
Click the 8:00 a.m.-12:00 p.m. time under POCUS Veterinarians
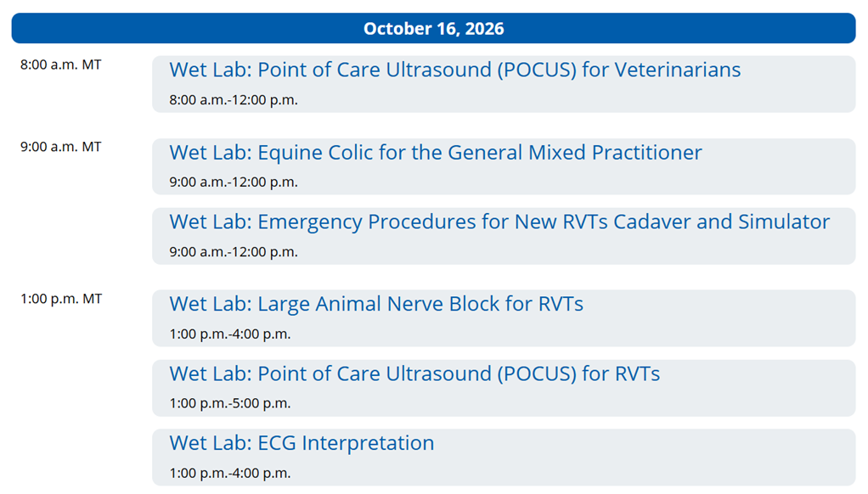click(x=233, y=99)
